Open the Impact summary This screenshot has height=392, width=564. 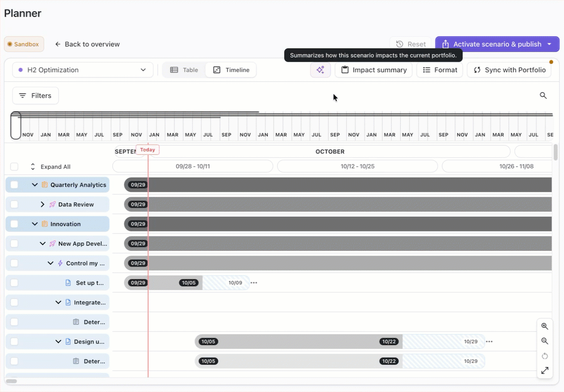coord(374,70)
